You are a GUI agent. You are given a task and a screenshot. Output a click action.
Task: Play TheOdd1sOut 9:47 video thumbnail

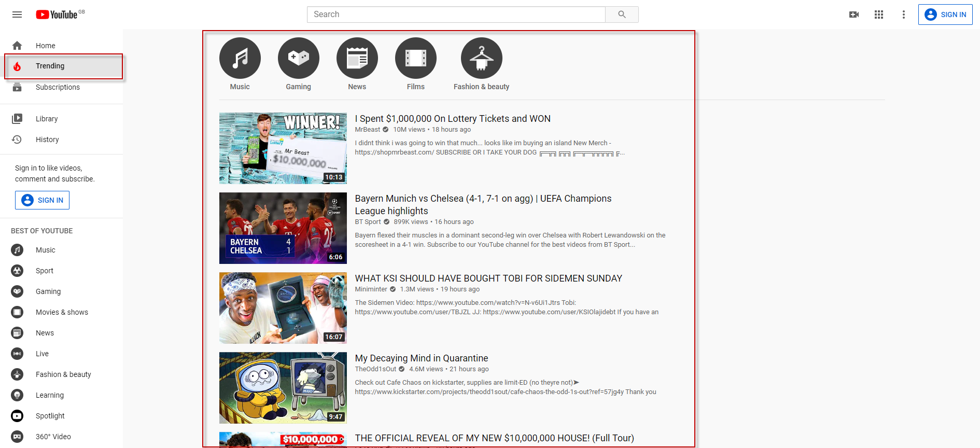point(283,388)
